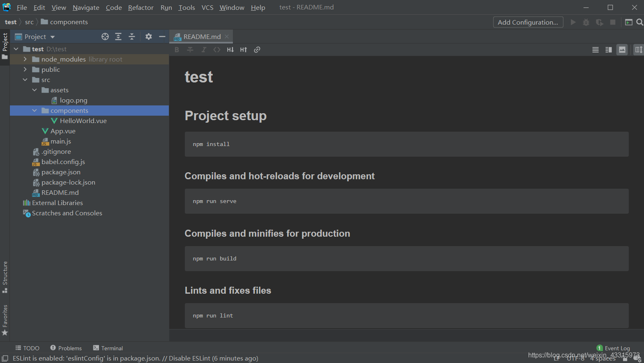Select HelloWorld.vue in the project tree
Screen dimensions: 644x363
[x=83, y=121]
